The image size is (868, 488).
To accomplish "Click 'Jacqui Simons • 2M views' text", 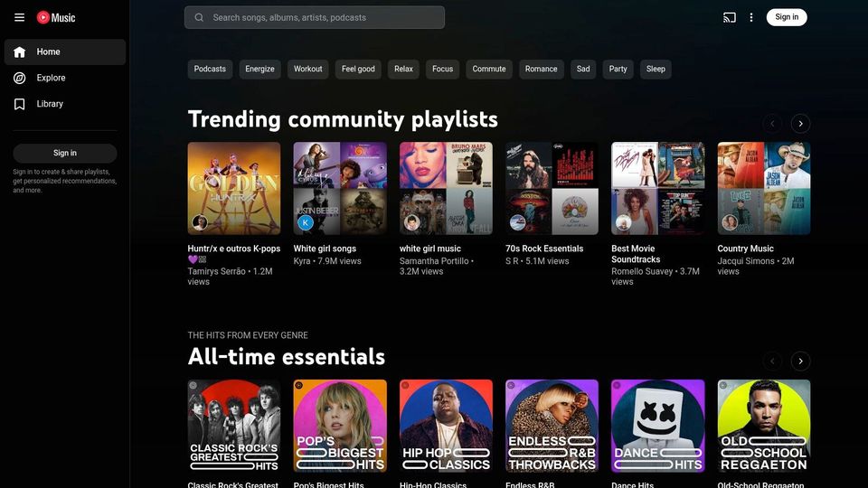I will click(x=756, y=266).
